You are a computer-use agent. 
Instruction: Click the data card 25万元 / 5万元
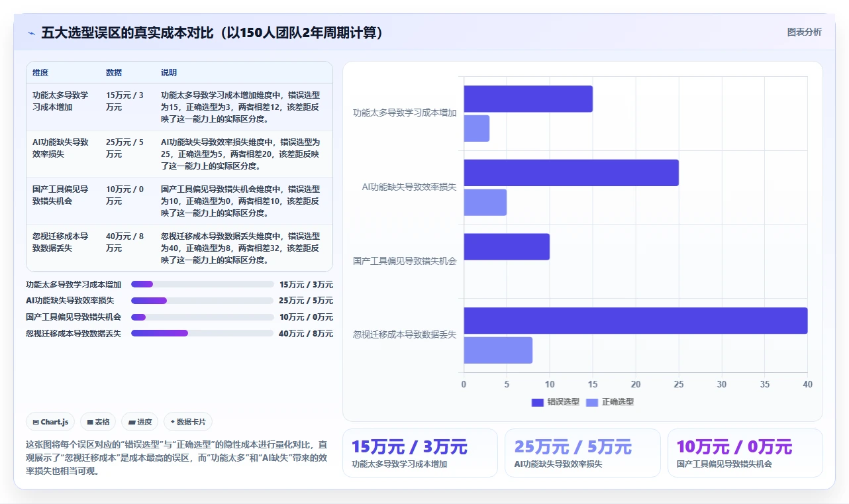tap(582, 453)
